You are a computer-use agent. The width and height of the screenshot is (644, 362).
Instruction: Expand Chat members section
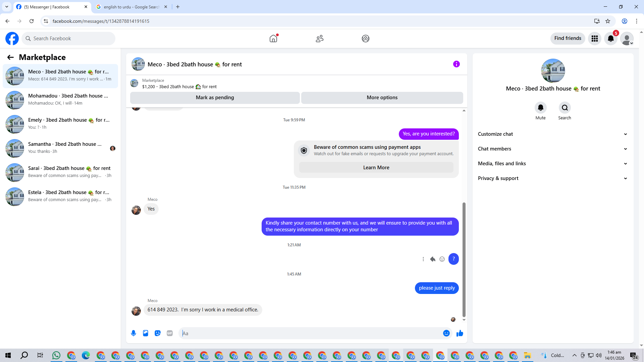[552, 149]
